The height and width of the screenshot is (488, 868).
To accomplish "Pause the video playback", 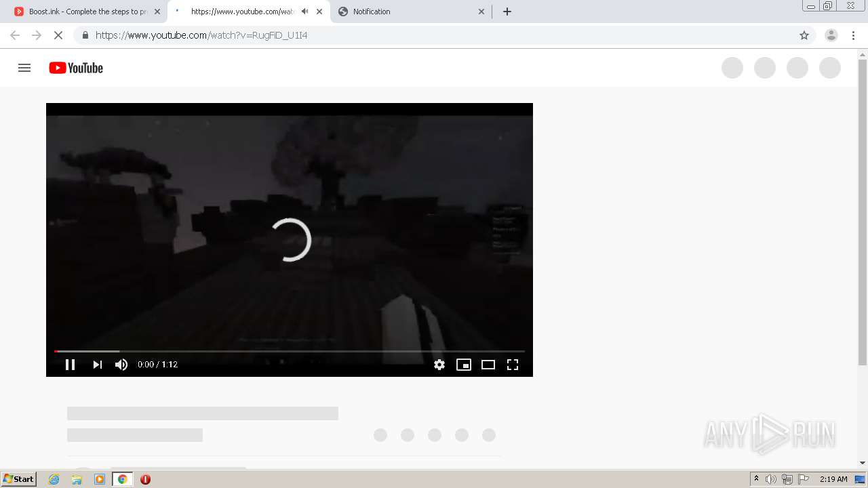I will [70, 365].
